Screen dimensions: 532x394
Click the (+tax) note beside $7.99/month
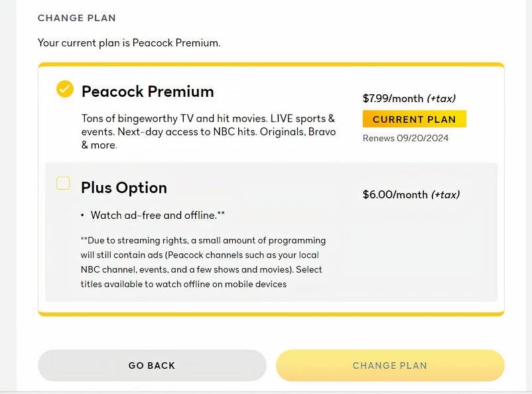click(442, 98)
